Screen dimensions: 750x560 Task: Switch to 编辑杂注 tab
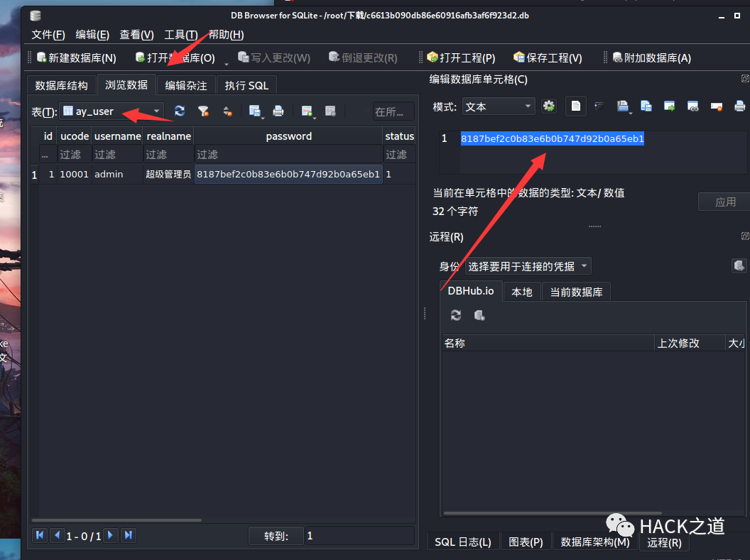coord(186,86)
